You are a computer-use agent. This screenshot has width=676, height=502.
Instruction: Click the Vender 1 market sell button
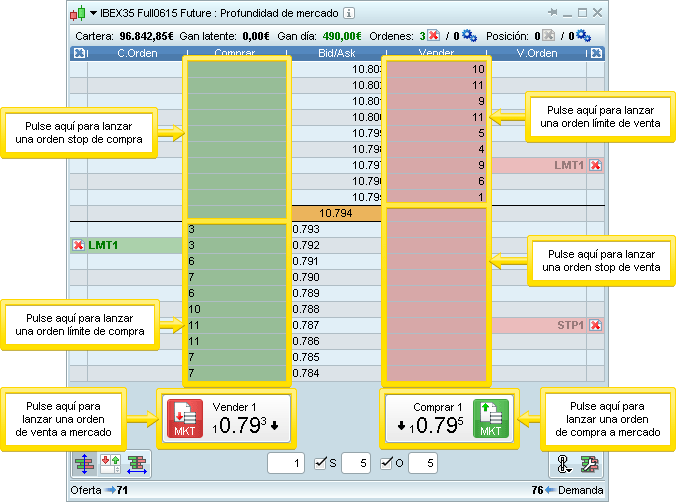[226, 418]
